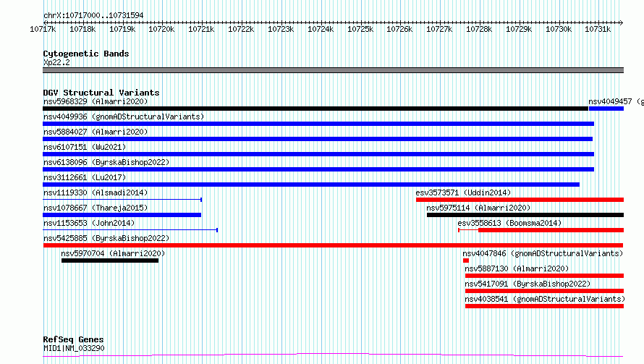Click the Xp22.2 cytogenetic band label
Viewport: 644px width, 364px height.
56,62
